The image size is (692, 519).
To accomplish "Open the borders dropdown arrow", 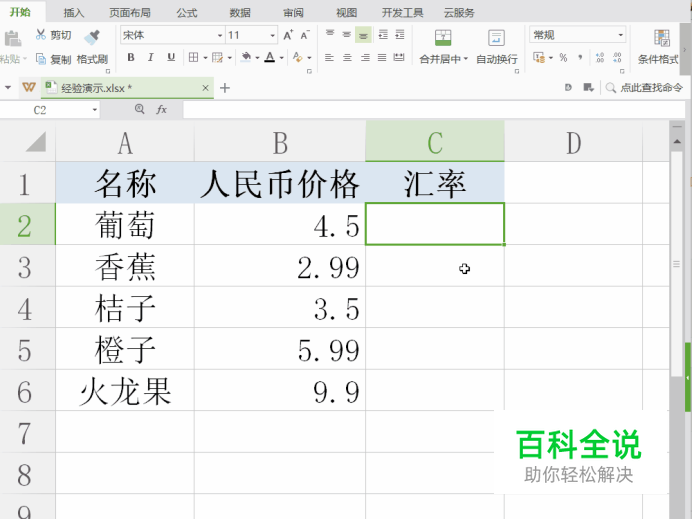I will (x=205, y=58).
